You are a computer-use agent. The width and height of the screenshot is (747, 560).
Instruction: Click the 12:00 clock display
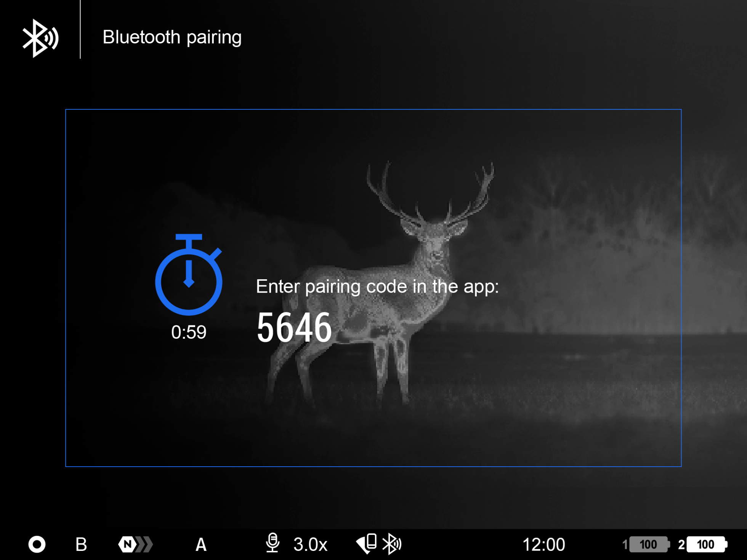(x=543, y=544)
